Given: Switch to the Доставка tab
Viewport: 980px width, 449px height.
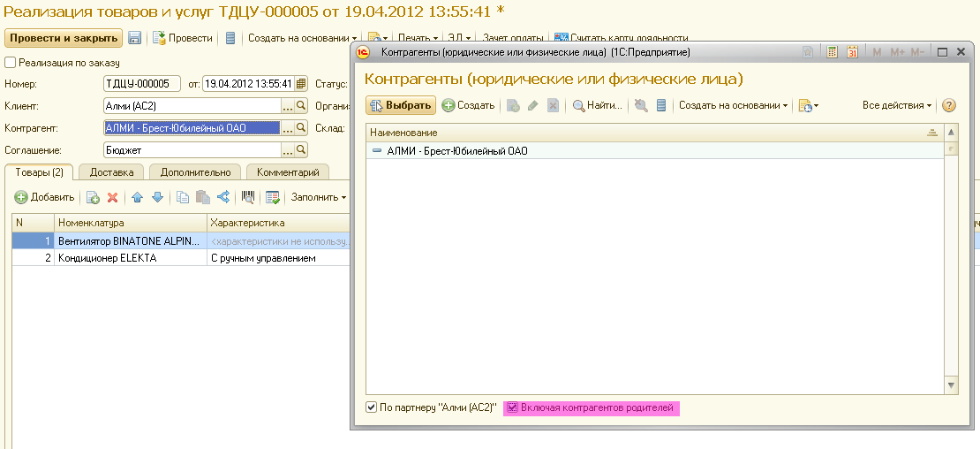Looking at the screenshot, I should tap(111, 172).
